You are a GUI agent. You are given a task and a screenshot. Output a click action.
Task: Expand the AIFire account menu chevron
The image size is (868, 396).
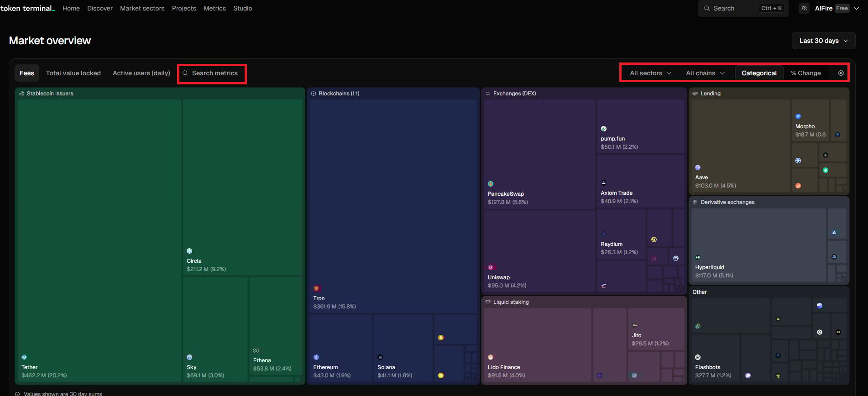click(x=857, y=8)
